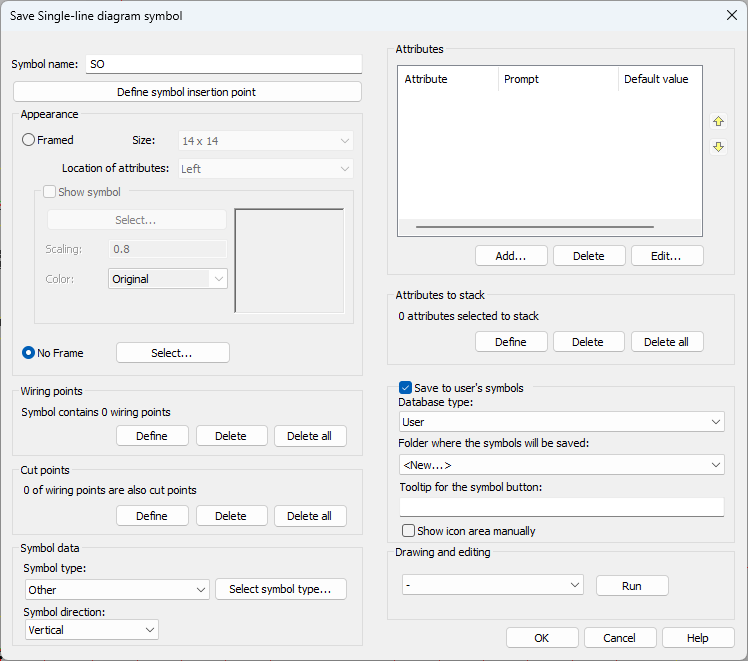
Task: Click the Select symbol type... button
Action: coord(280,589)
